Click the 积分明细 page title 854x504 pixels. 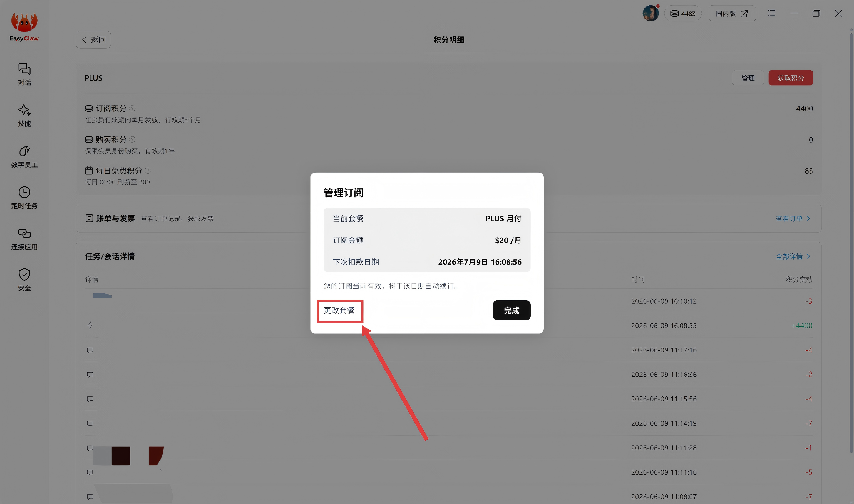point(449,40)
